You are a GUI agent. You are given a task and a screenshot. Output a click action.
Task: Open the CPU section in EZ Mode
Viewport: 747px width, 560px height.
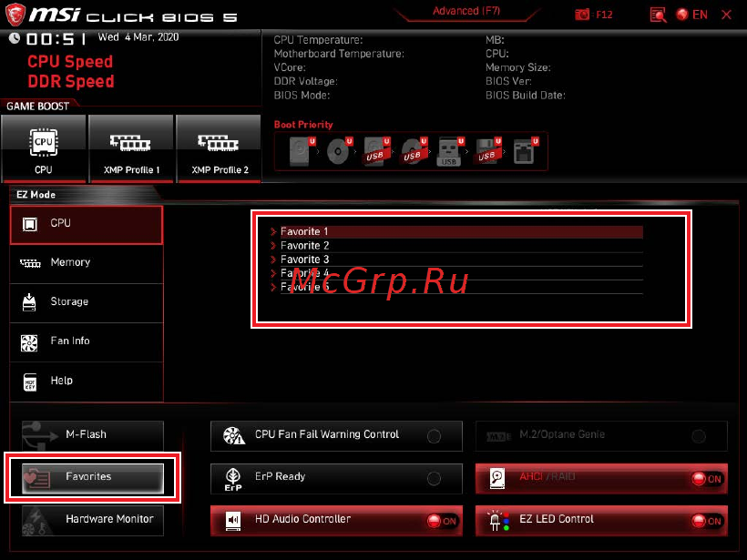pyautogui.click(x=87, y=225)
